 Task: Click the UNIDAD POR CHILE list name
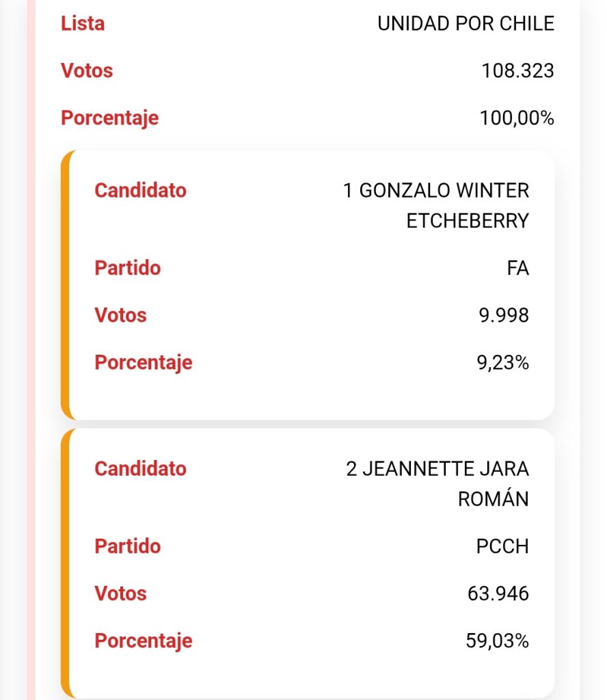coord(466,24)
